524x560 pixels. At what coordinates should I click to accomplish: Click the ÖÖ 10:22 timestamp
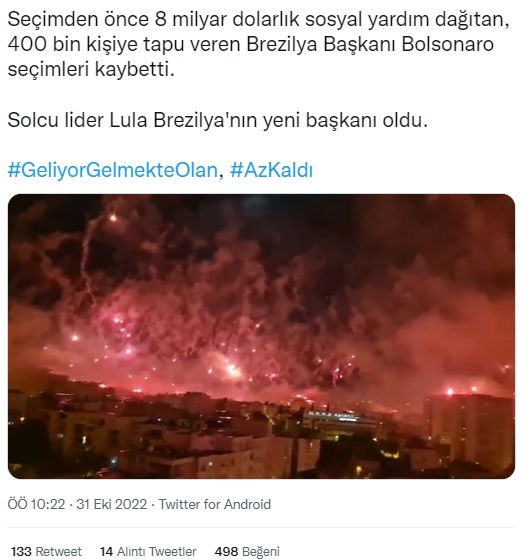[x=36, y=505]
